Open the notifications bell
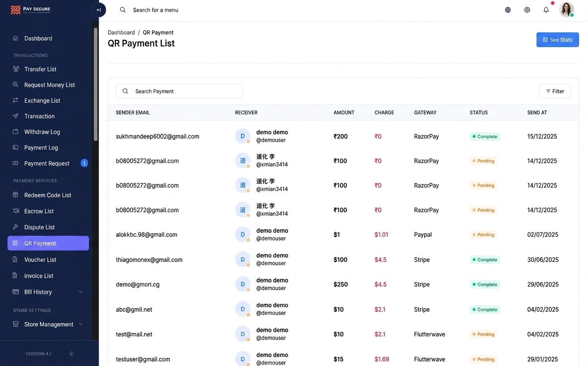 [546, 10]
